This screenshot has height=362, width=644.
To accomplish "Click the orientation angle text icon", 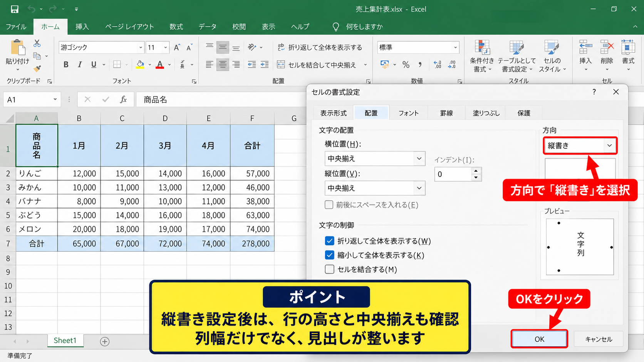I will (252, 47).
